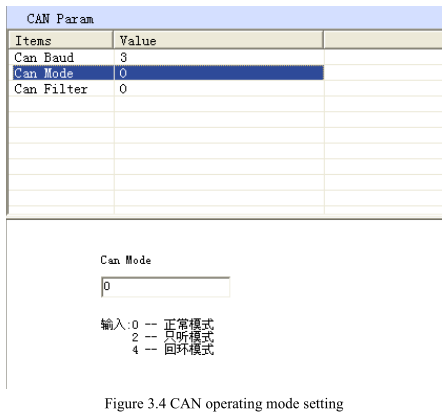Click the CAN Param panel title
Image resolution: width=448 pixels, height=420 pixels.
(60, 19)
